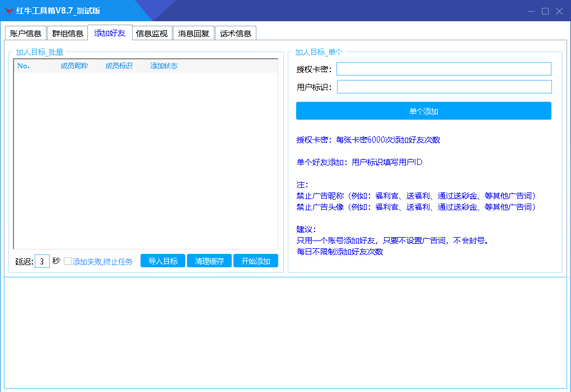Switch to the 账户信息 tab
The height and width of the screenshot is (392, 571).
(x=26, y=33)
